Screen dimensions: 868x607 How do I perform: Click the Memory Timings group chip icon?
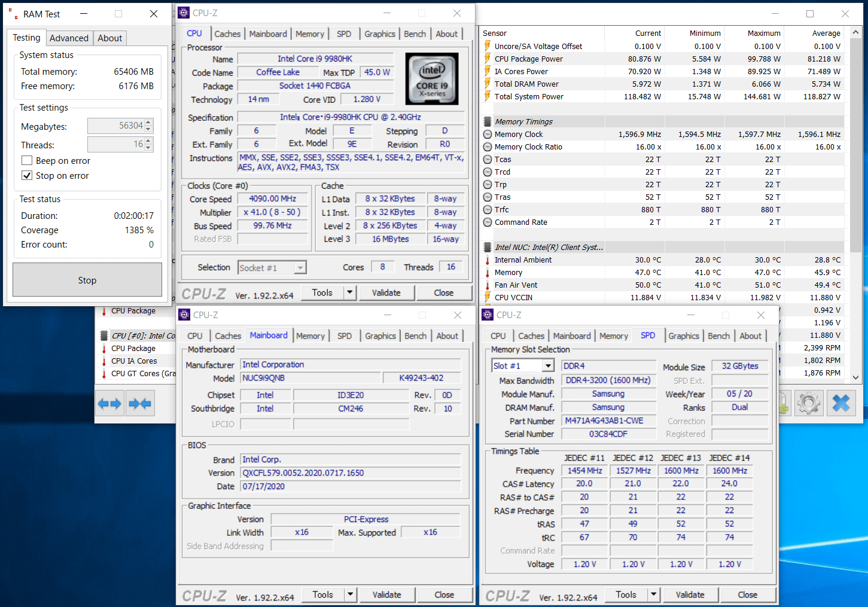(x=488, y=121)
